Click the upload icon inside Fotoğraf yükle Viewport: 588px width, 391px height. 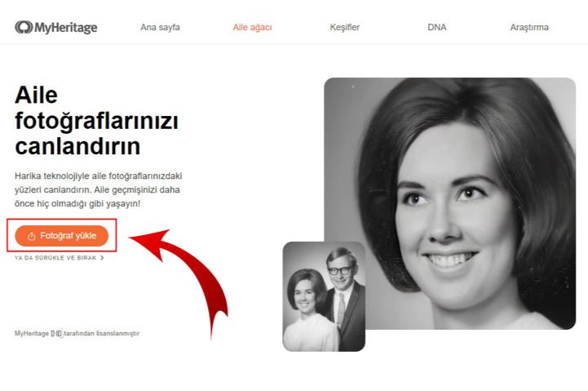(32, 236)
